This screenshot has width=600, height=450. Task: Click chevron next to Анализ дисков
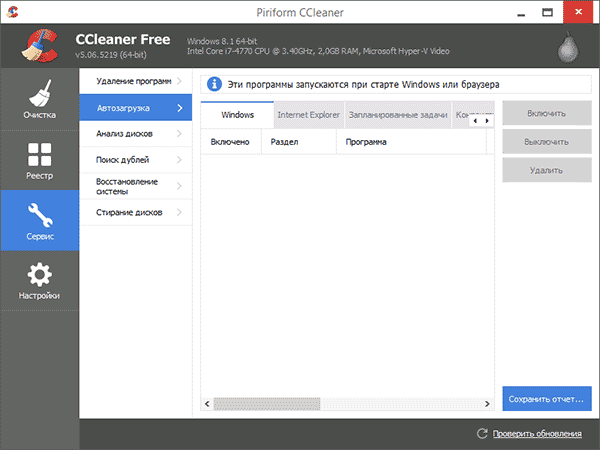coord(179,134)
